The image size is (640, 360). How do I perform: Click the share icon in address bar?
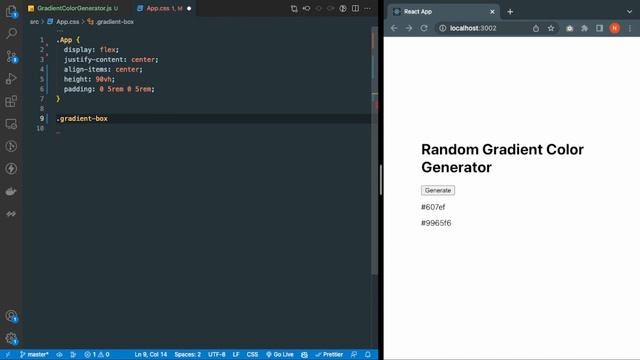click(536, 28)
